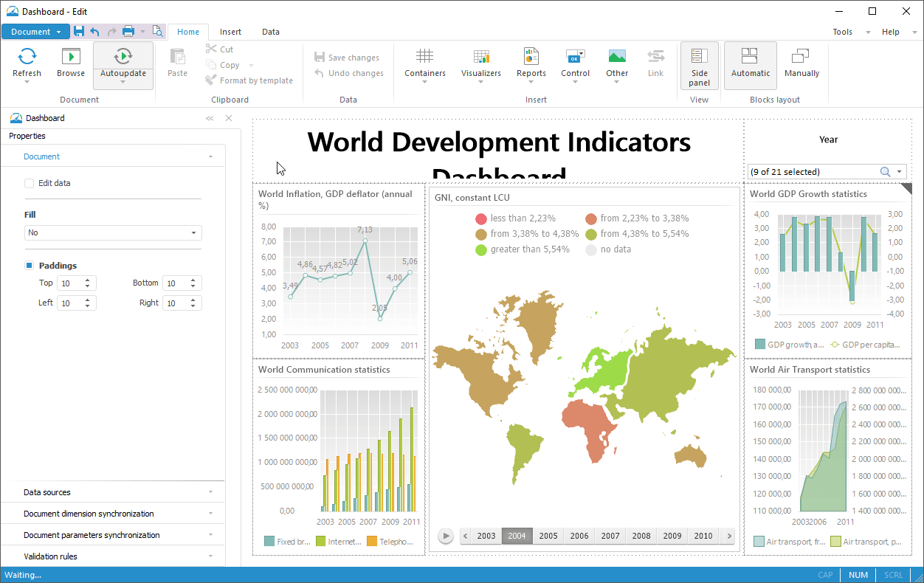Click the Refresh icon in the ribbon

pyautogui.click(x=27, y=57)
